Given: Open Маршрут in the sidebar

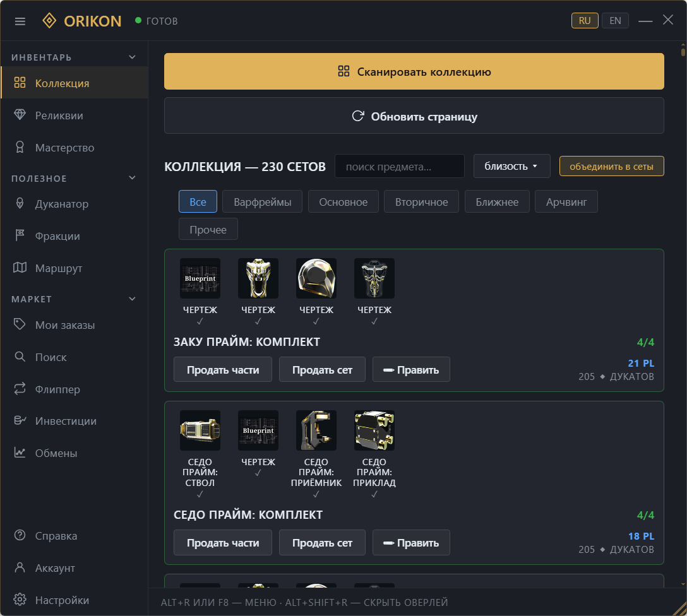Looking at the screenshot, I should pos(74,268).
